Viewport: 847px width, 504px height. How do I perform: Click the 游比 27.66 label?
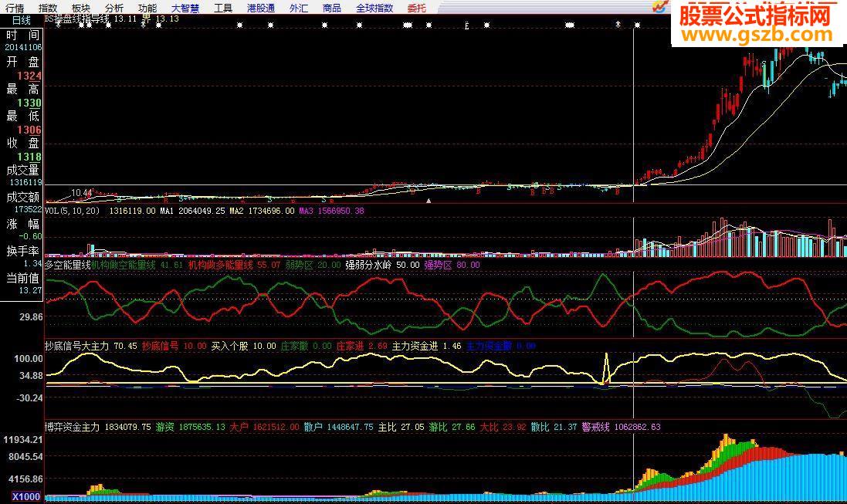point(452,427)
